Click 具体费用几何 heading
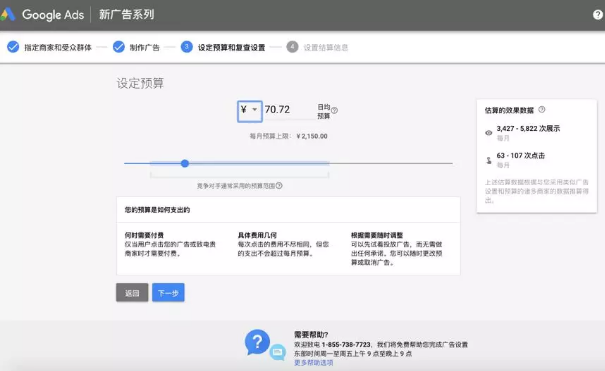 coord(257,235)
